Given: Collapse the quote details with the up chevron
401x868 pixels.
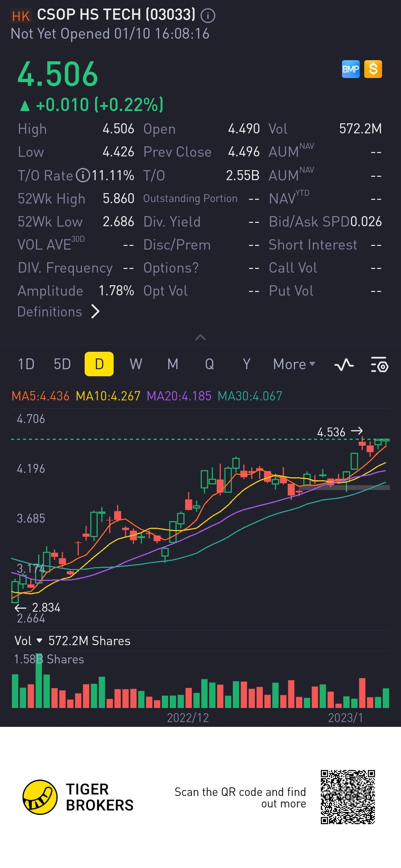Looking at the screenshot, I should tap(200, 337).
